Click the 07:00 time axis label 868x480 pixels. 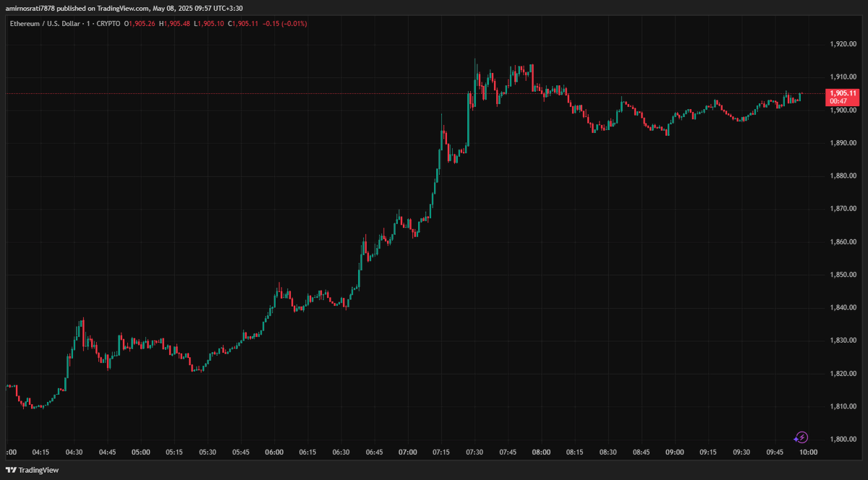click(408, 452)
